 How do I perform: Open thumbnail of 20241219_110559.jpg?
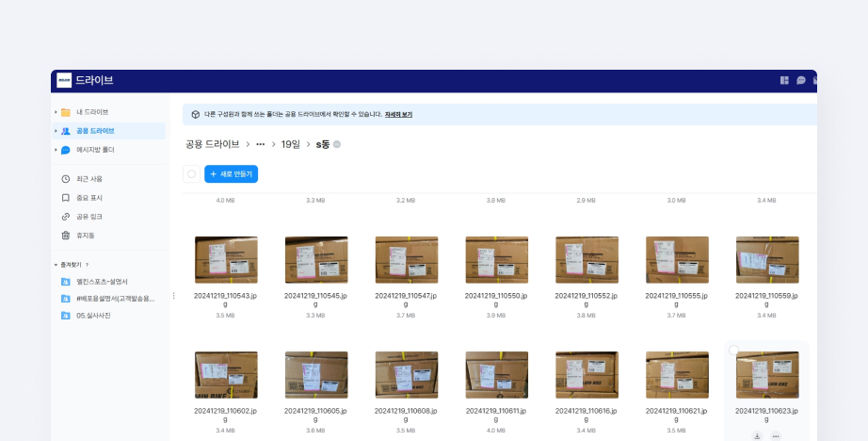coord(767,260)
